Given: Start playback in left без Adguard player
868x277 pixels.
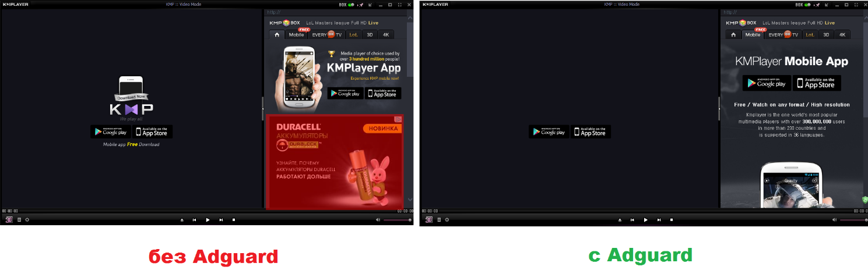Looking at the screenshot, I should pos(208,220).
